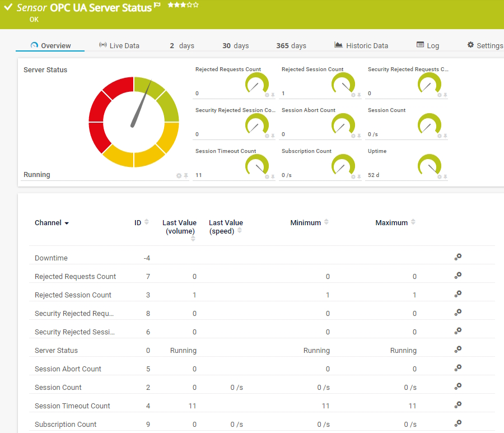This screenshot has height=433, width=504.
Task: Sort the table by the Maximum column
Action: coord(413,222)
